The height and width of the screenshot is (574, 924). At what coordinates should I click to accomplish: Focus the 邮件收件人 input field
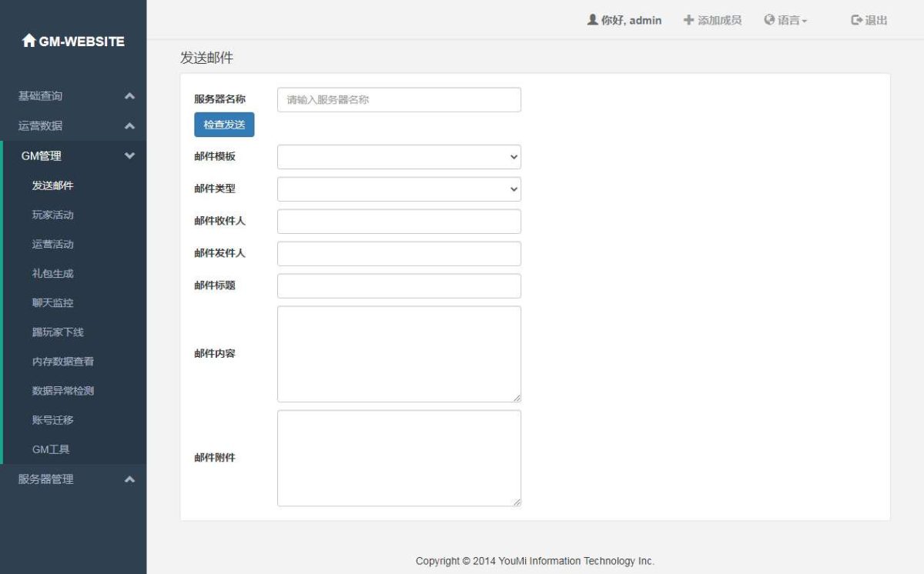[x=399, y=222]
